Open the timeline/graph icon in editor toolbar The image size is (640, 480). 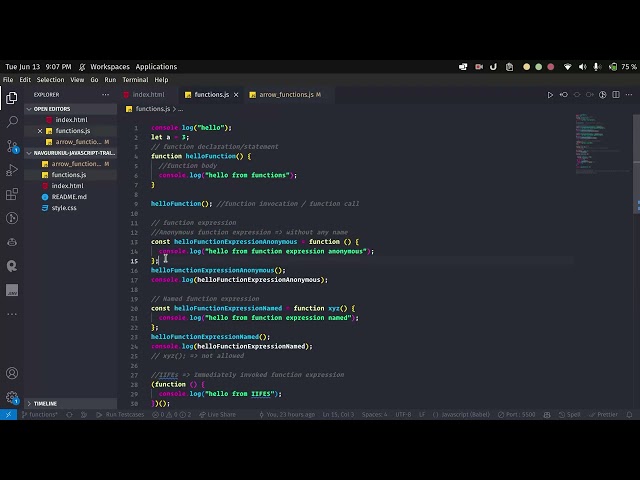point(602,95)
